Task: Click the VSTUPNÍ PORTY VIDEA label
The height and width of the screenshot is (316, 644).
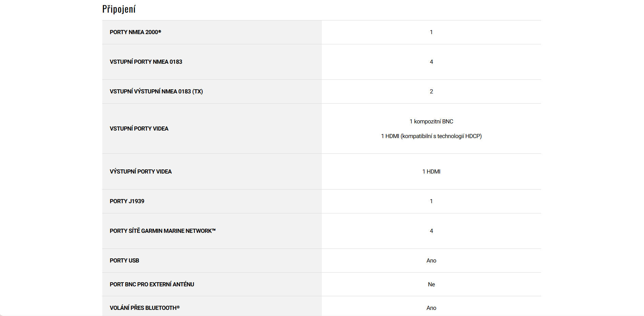Action: [x=139, y=129]
